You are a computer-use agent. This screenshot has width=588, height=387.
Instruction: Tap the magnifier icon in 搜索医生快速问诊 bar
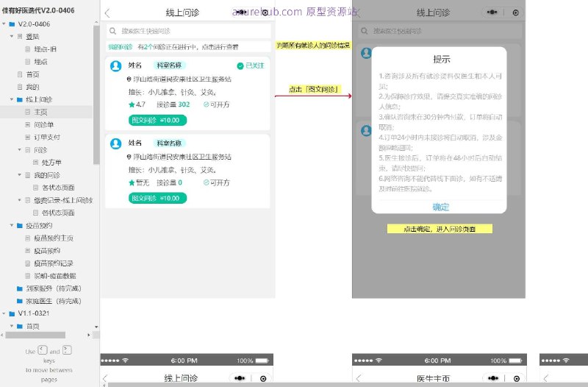pos(112,31)
